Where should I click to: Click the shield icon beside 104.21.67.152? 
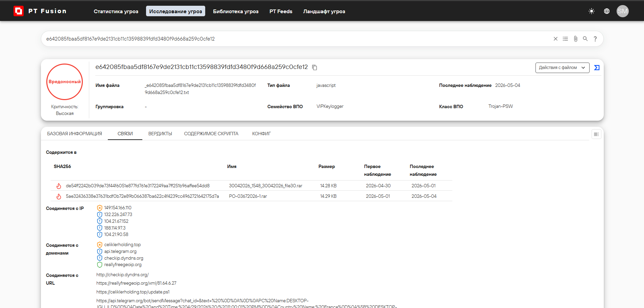pyautogui.click(x=99, y=221)
